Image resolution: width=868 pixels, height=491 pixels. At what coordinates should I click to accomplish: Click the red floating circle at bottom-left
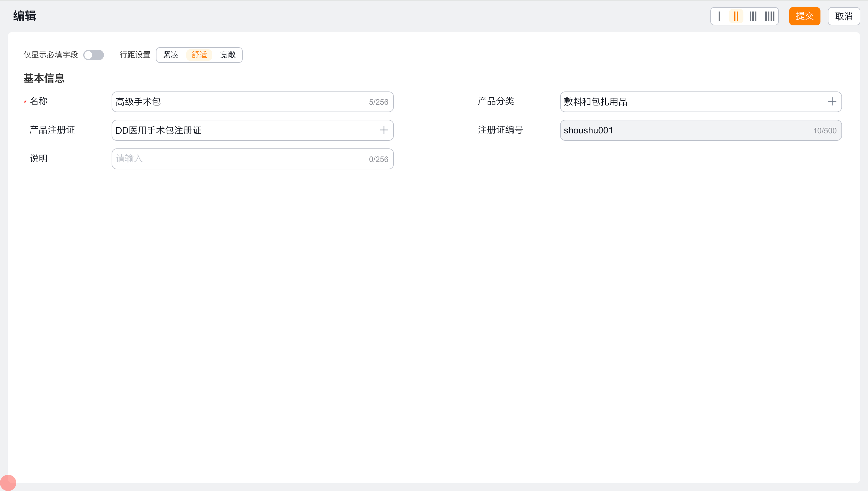tap(8, 482)
